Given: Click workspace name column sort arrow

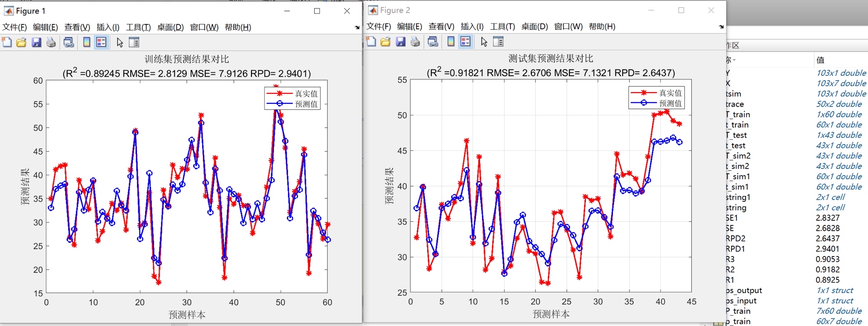Looking at the screenshot, I should (734, 60).
